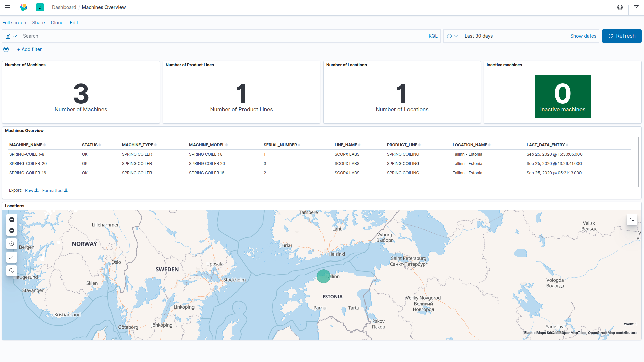
Task: Click the fit to data bounds map icon
Action: coord(12,244)
